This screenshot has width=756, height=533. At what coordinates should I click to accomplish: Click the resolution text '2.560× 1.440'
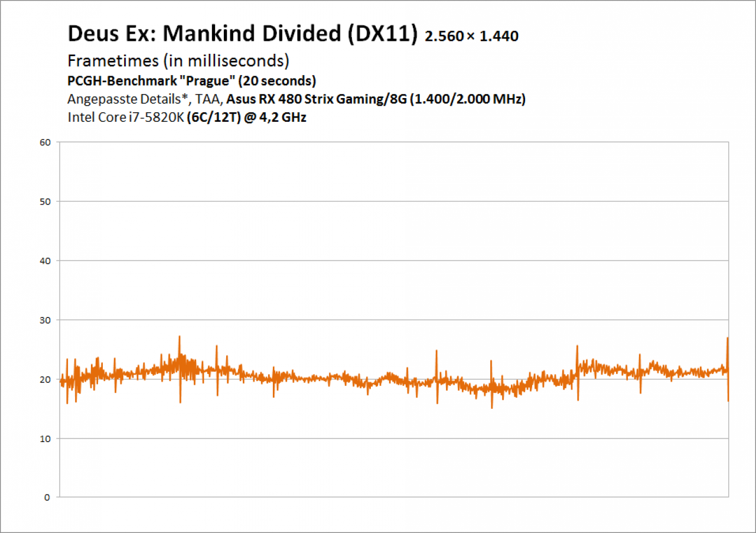471,37
